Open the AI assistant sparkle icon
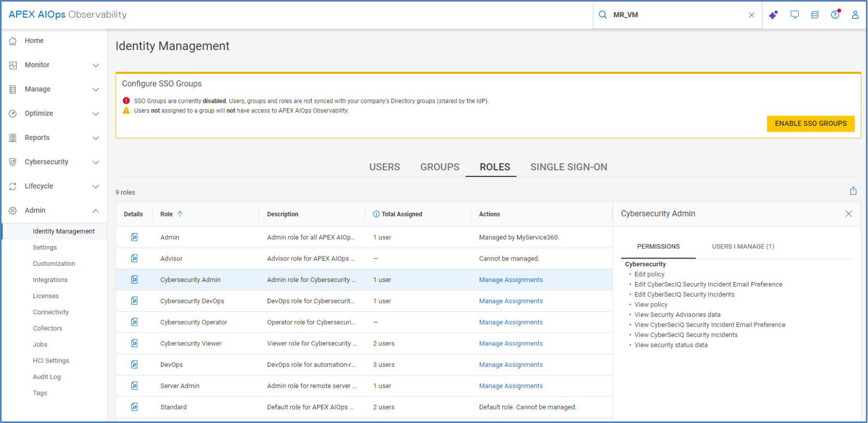The image size is (868, 423). (x=773, y=15)
